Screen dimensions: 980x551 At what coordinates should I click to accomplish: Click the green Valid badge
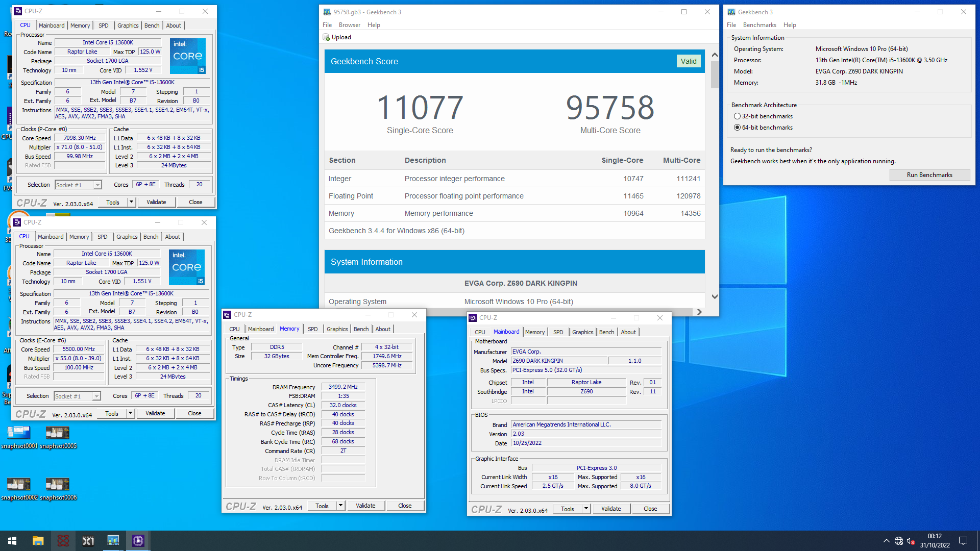coord(688,61)
